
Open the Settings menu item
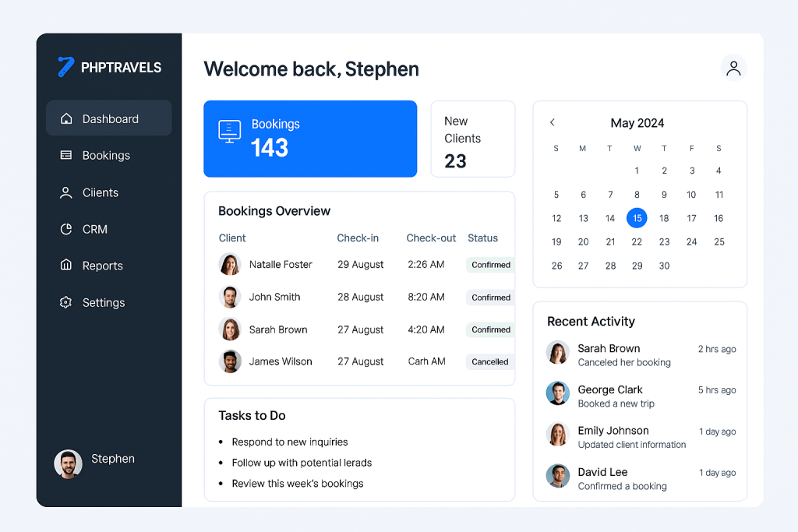(109, 303)
